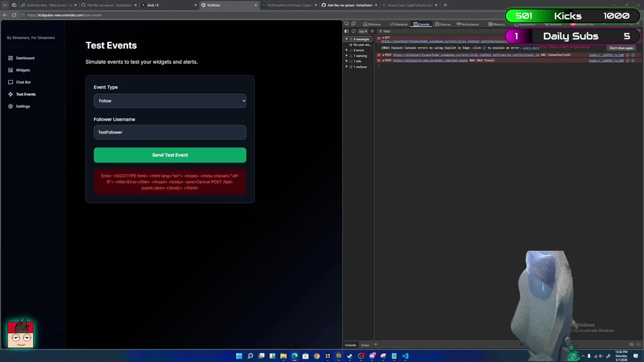This screenshot has width=644, height=362.
Task: Toggle the console sidebar icon
Action: tap(347, 31)
